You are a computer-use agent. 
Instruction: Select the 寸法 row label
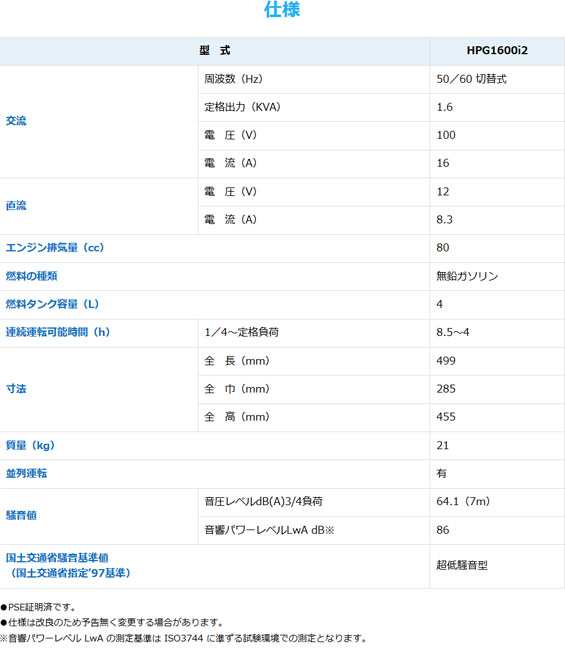16,389
